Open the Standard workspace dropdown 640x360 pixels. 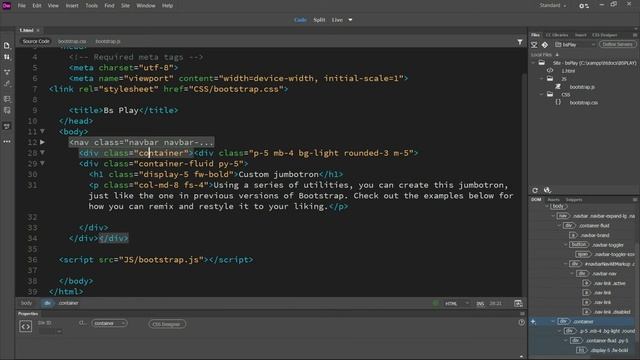click(553, 6)
